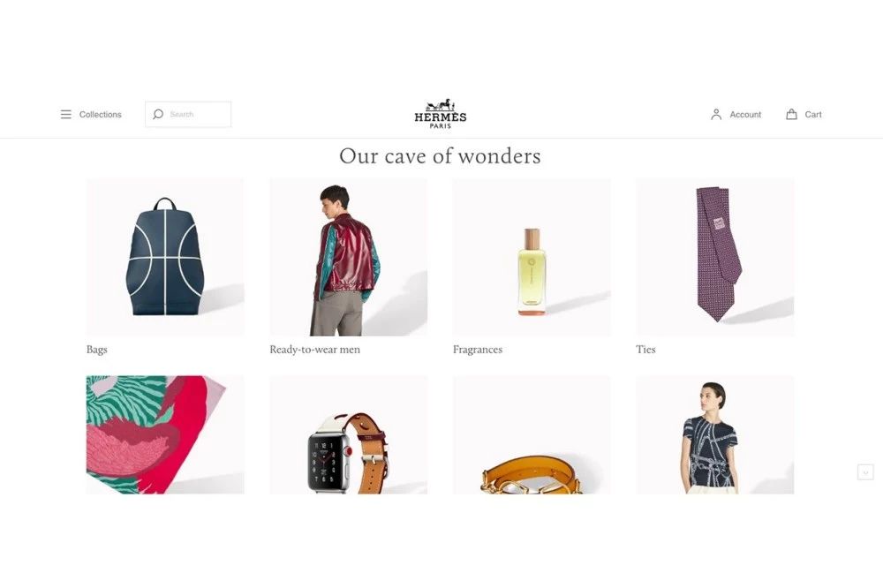883x588 pixels.
Task: Click the small square icon at right edge
Action: pos(865,472)
